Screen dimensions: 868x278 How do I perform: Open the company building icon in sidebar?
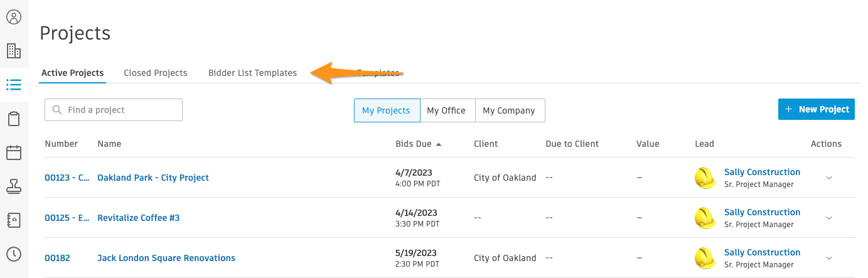point(14,51)
